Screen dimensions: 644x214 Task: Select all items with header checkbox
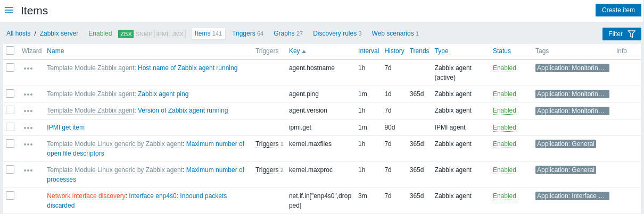click(10, 50)
